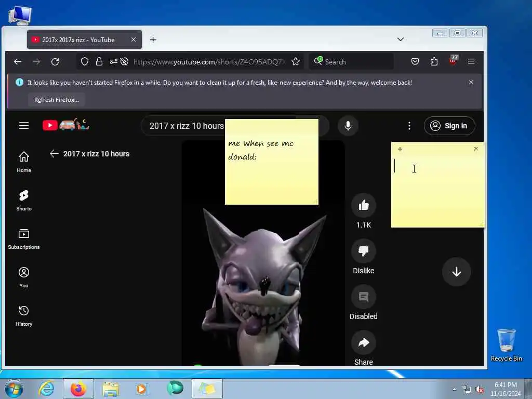Open the YouTube guide hamburger menu
Screen dimensions: 532x399
(24, 126)
